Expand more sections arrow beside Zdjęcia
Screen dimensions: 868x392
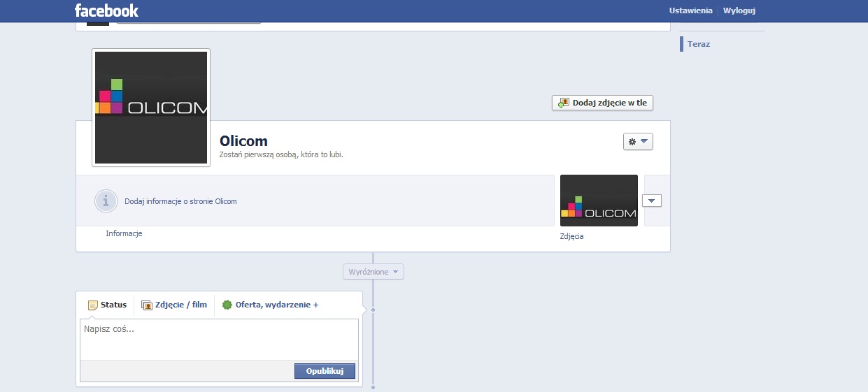point(651,201)
